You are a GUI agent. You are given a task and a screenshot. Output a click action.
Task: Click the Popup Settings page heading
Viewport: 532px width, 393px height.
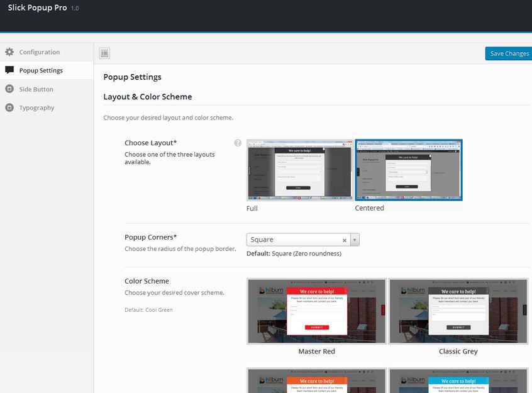pos(132,77)
